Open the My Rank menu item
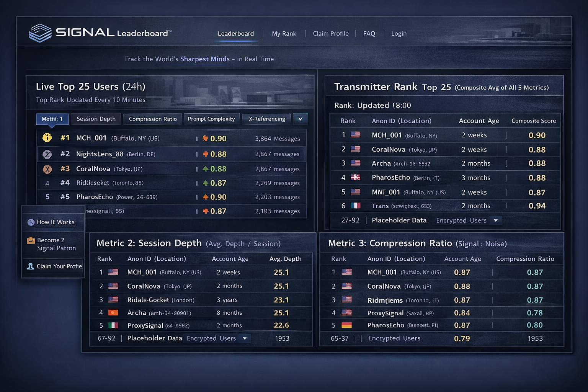The image size is (588, 392). 284,34
